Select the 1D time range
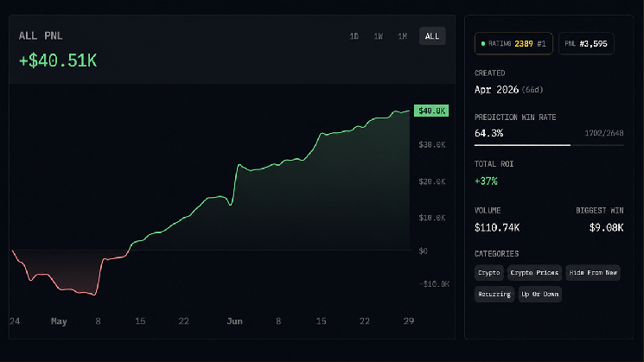Screen dimensions: 644x362 pos(354,36)
